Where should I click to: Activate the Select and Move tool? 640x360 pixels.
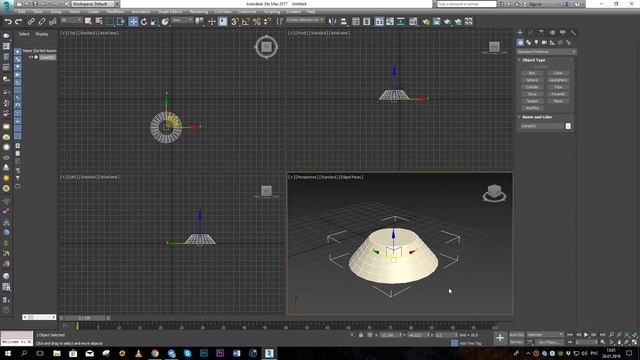tap(133, 21)
